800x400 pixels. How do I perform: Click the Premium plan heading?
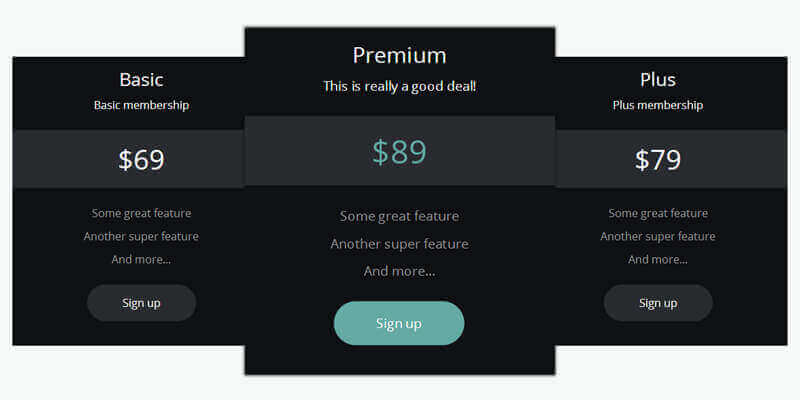(x=399, y=55)
